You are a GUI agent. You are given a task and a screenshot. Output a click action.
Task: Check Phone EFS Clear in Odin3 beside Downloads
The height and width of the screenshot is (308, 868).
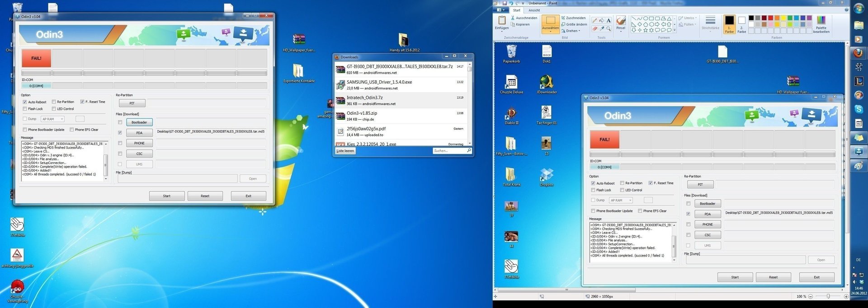click(x=72, y=130)
